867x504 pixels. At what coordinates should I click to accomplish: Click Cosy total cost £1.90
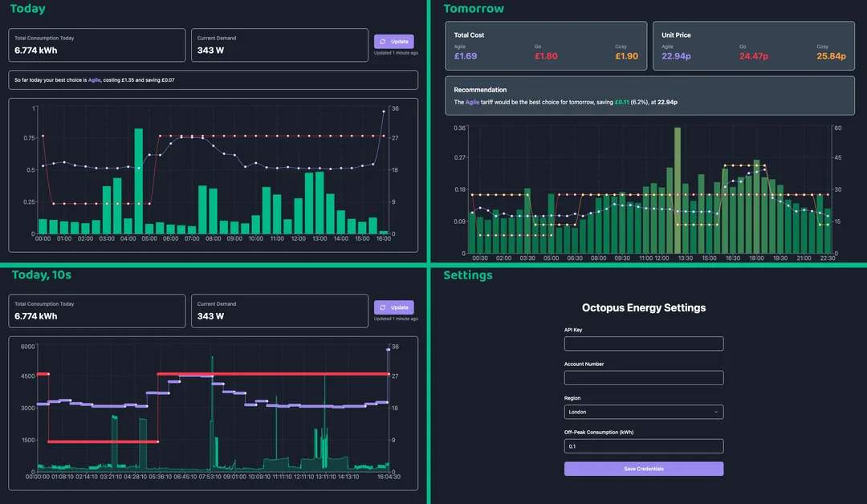[626, 56]
